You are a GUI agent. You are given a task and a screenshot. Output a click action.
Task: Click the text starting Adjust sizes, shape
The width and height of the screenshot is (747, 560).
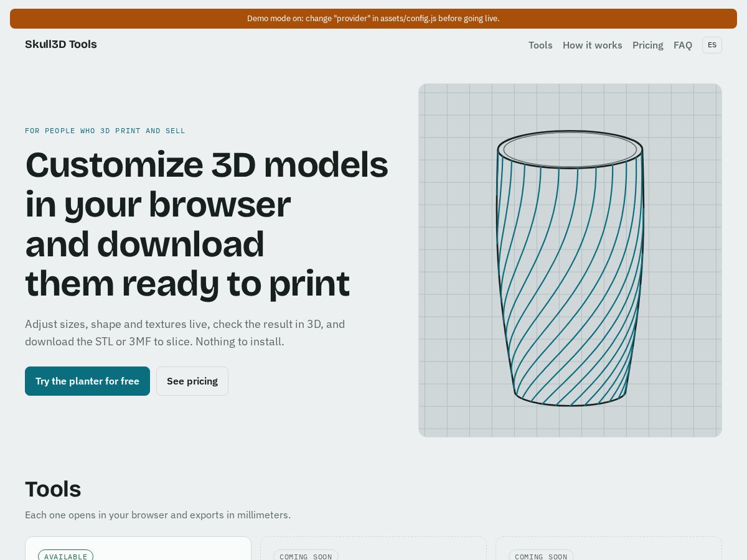[x=185, y=332]
